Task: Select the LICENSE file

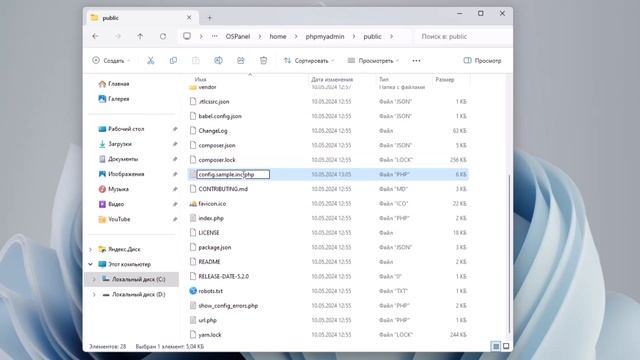Action: 209,233
